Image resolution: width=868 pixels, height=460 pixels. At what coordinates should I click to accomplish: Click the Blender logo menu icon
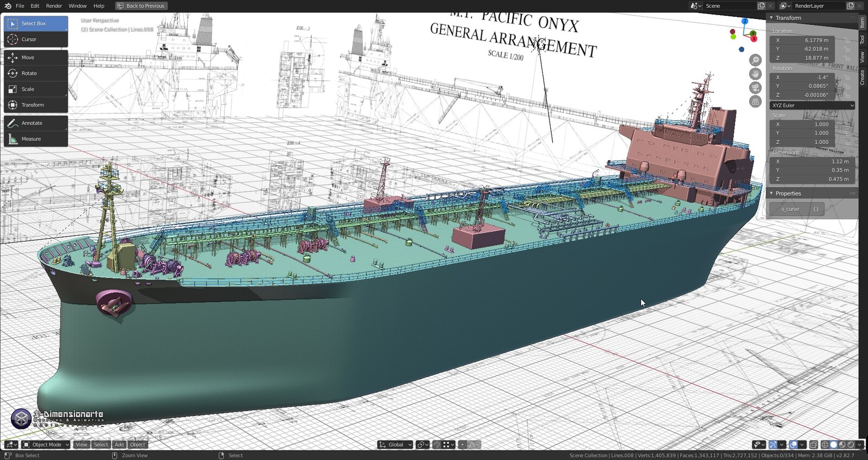click(x=8, y=6)
